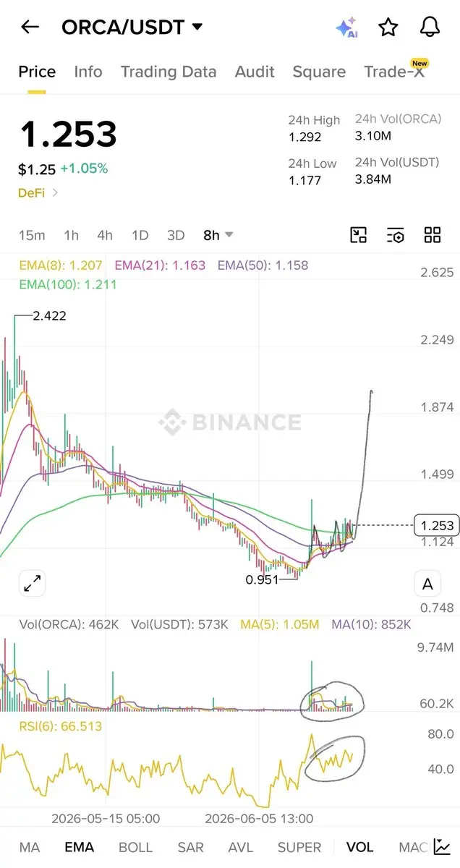The width and height of the screenshot is (460, 868).
Task: Click the EMA(8) legend value
Action: pos(61,265)
